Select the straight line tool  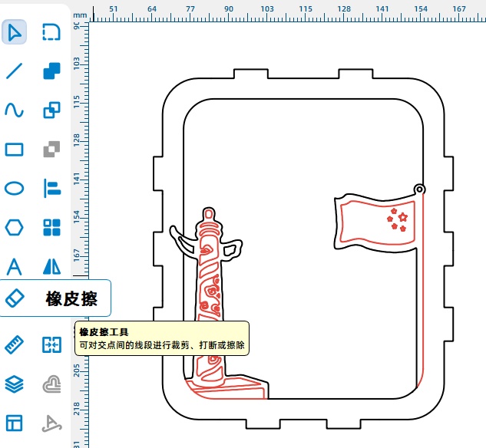15,71
